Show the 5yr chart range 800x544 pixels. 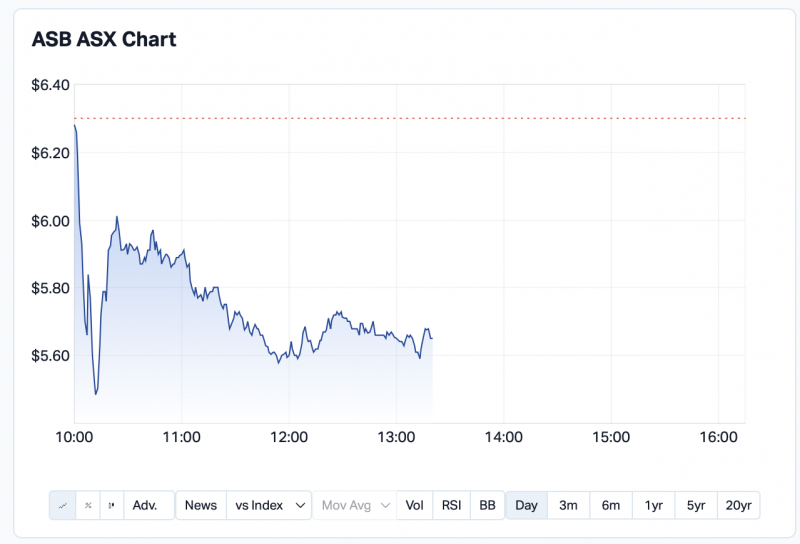[x=696, y=505]
